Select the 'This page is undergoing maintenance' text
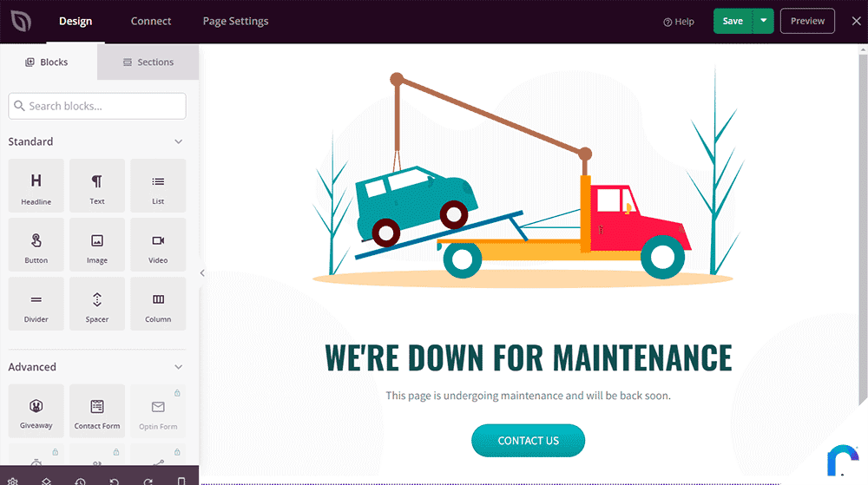Viewport: 868px width, 485px height. click(x=528, y=396)
